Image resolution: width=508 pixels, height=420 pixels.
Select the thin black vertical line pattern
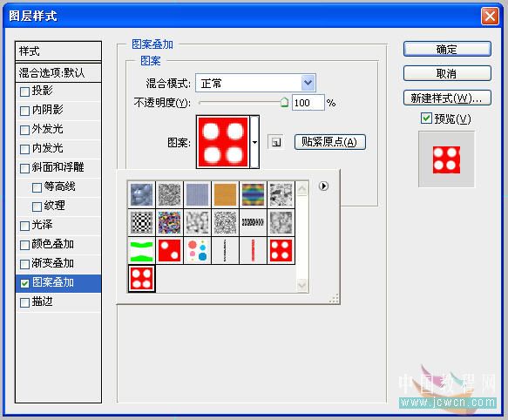pos(225,250)
